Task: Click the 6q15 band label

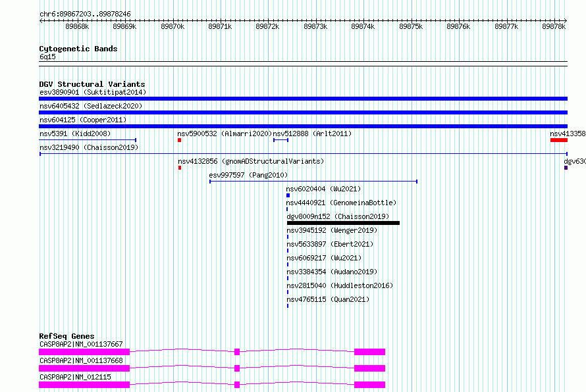Action: click(47, 57)
